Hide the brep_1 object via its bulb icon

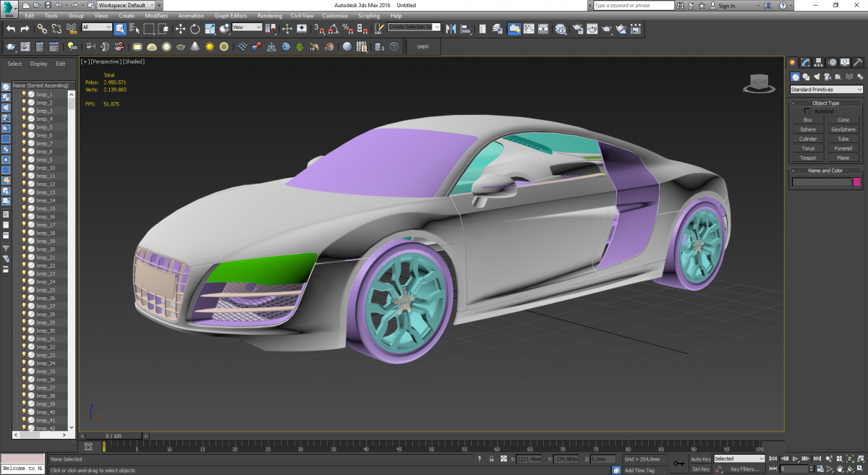pyautogui.click(x=23, y=95)
